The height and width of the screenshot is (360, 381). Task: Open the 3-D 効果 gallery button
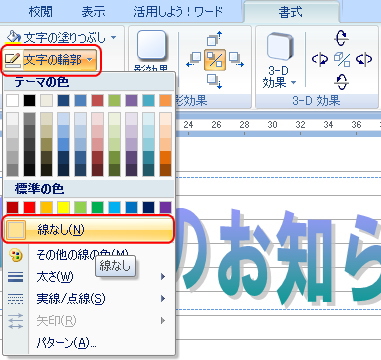coord(279,60)
